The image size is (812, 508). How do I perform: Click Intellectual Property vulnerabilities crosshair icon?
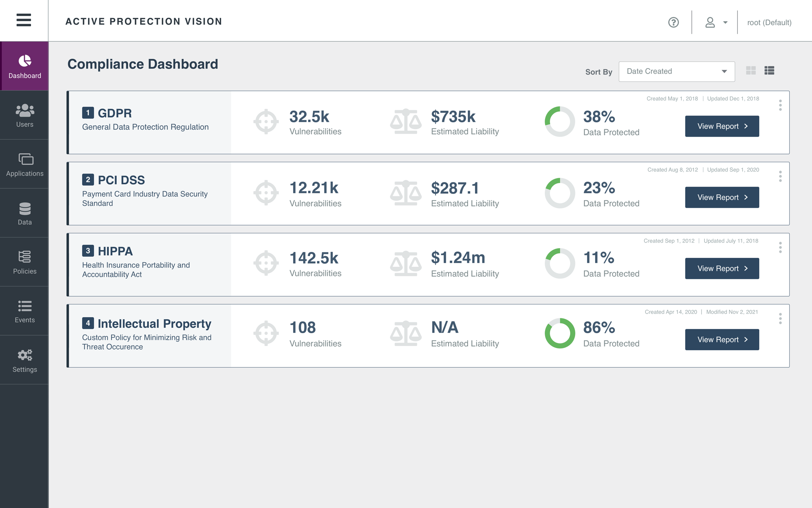pos(266,333)
